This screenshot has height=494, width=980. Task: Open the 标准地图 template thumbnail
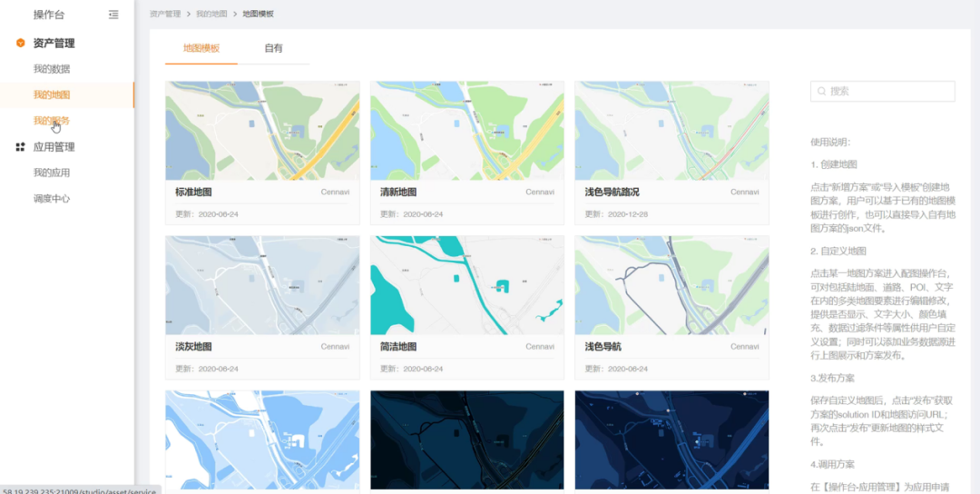click(x=262, y=131)
